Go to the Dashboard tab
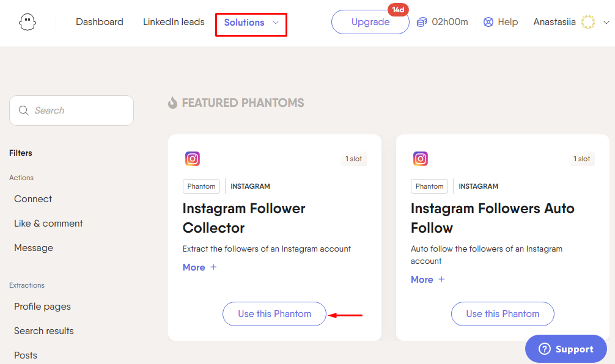The width and height of the screenshot is (615, 364). [100, 22]
